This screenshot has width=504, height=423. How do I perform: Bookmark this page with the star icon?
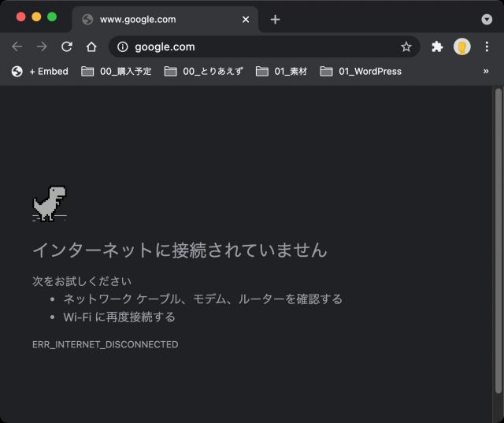(406, 46)
